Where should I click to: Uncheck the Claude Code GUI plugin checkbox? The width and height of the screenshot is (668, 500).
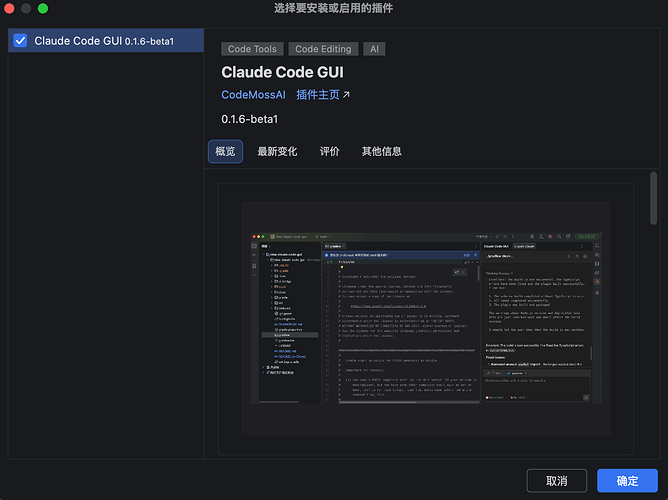click(20, 41)
